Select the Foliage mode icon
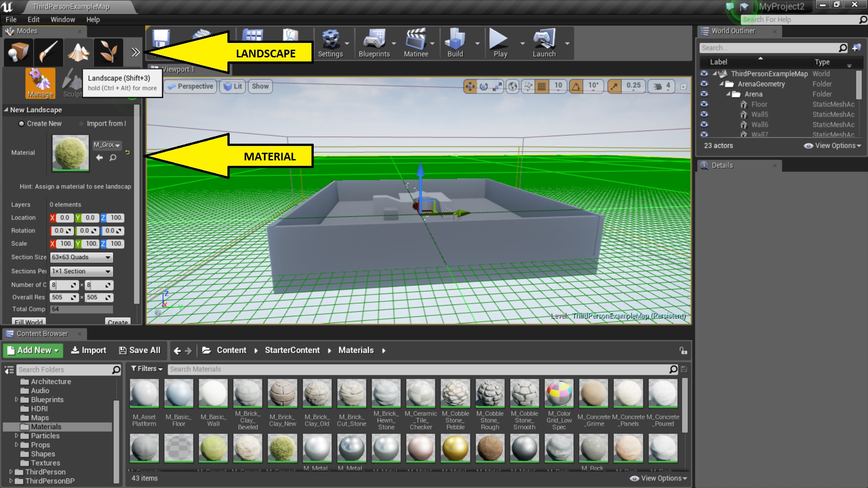The image size is (868, 488). coord(108,52)
